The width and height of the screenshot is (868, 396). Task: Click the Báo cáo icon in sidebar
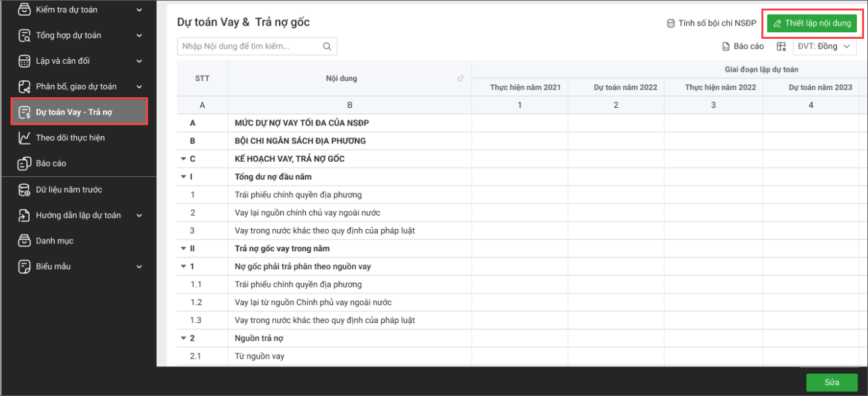pyautogui.click(x=24, y=163)
